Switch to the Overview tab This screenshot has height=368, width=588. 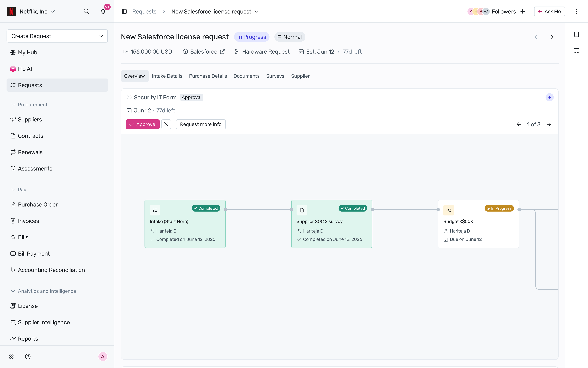tap(135, 76)
